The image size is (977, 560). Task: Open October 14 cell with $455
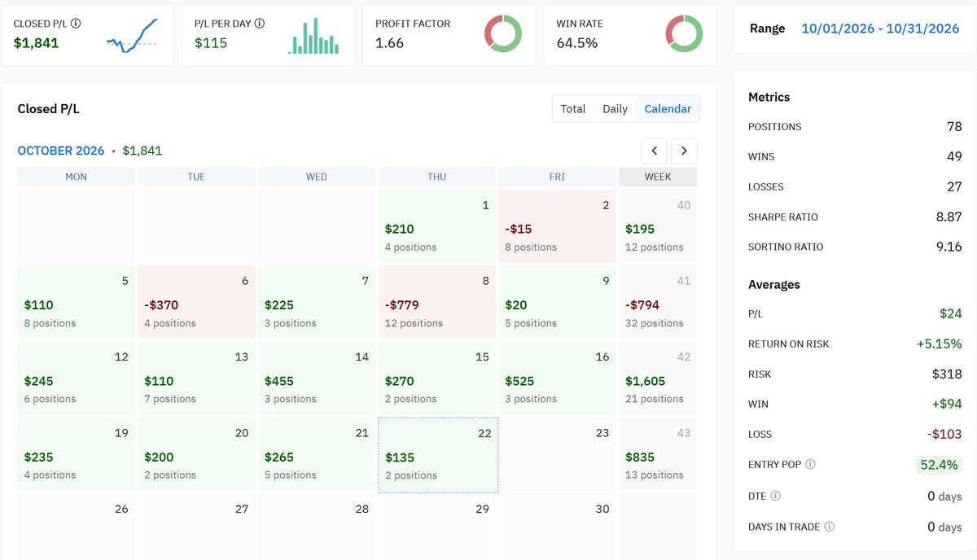pos(317,378)
